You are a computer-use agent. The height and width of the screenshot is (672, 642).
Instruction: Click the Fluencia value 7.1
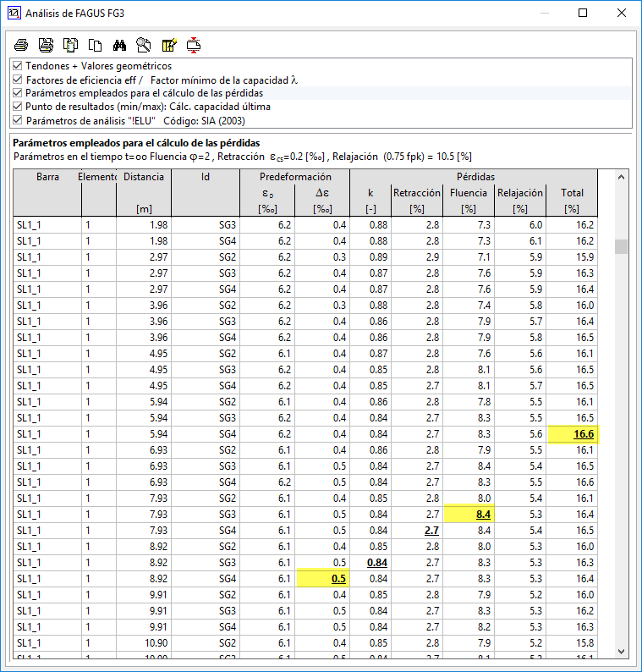tap(484, 257)
